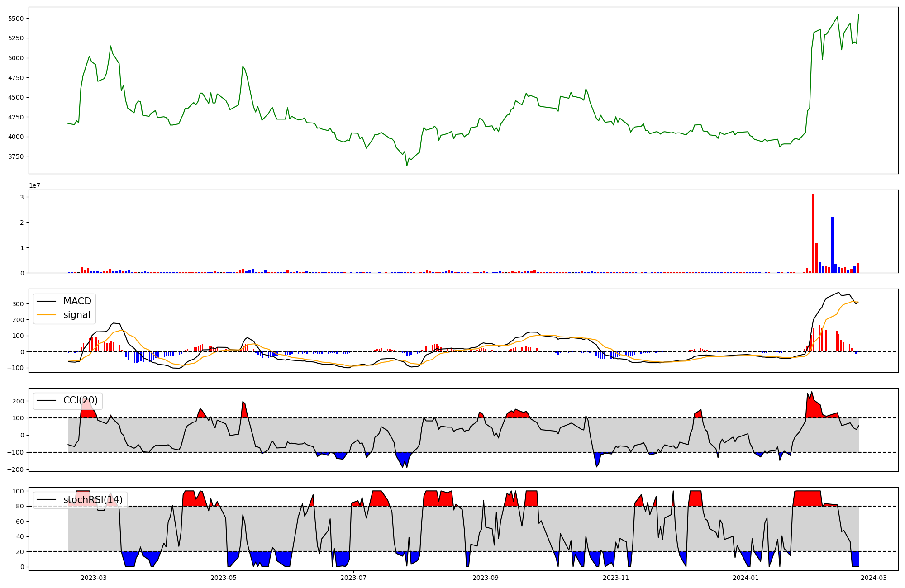
Task: Click the 3750 price axis label
Action: pos(16,156)
